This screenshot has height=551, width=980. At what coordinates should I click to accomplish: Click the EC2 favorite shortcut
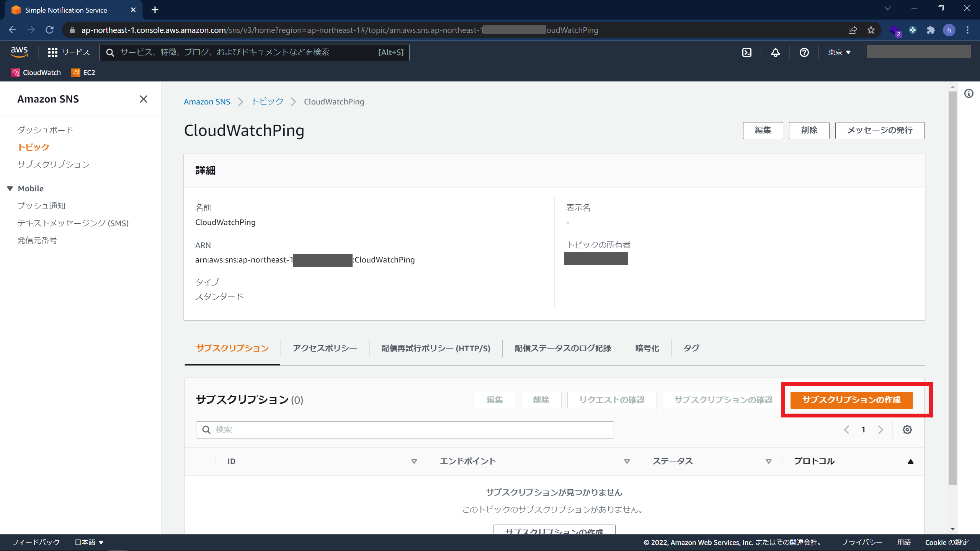point(83,73)
